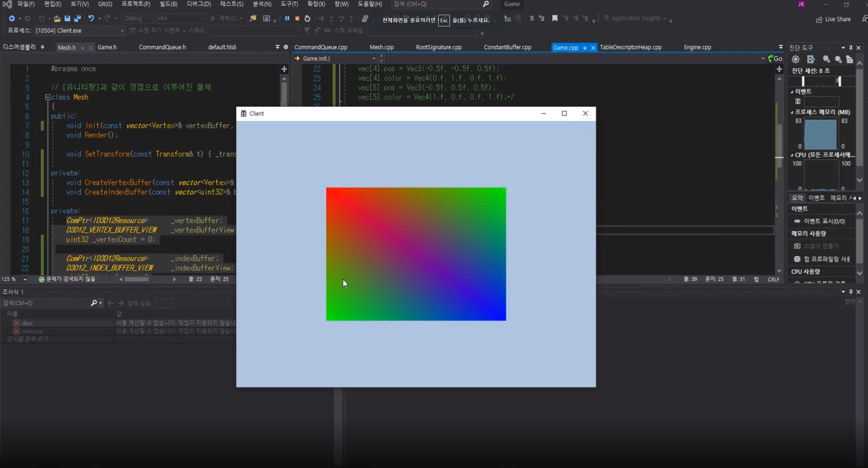Click the Visual Studio search box (Ctrl+Q)
Screen dimensions: 868x468
(x=441, y=4)
